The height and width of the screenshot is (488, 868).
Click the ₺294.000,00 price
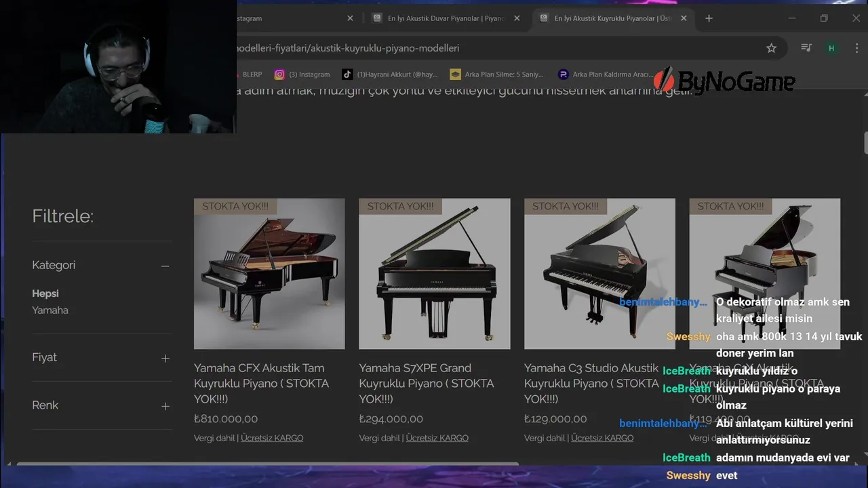click(391, 419)
